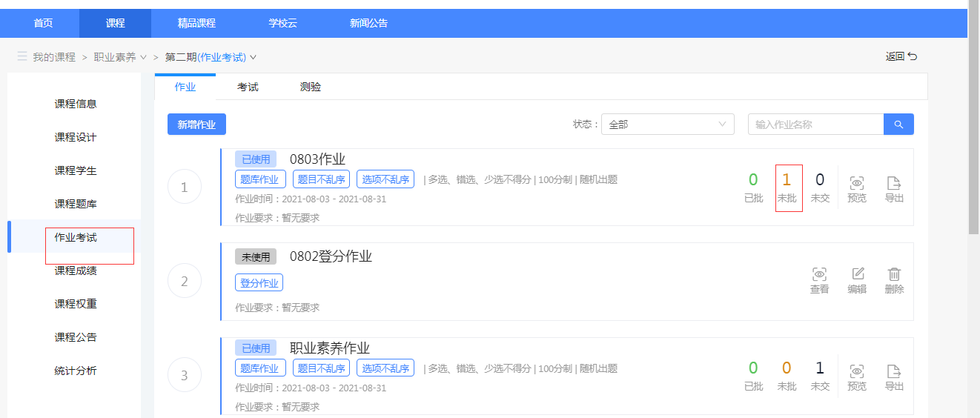Click the 职业素养作业 title
The height and width of the screenshot is (418, 980).
(x=330, y=348)
